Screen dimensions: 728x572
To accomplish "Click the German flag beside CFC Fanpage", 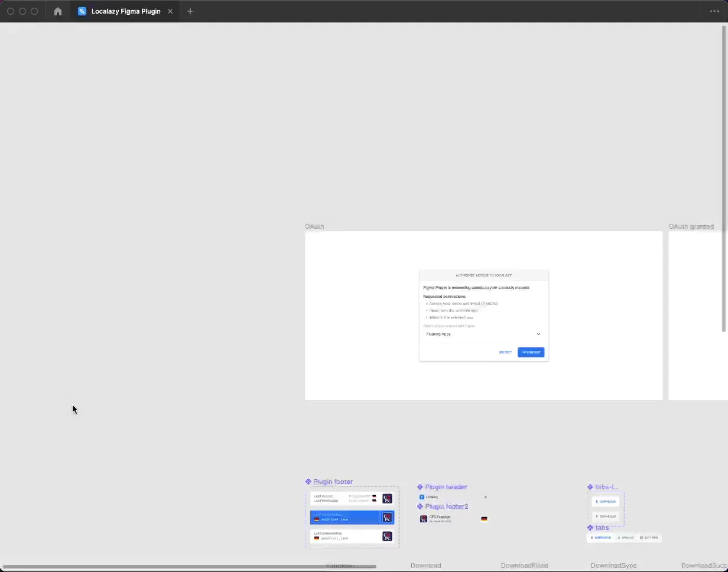I will coord(484,519).
